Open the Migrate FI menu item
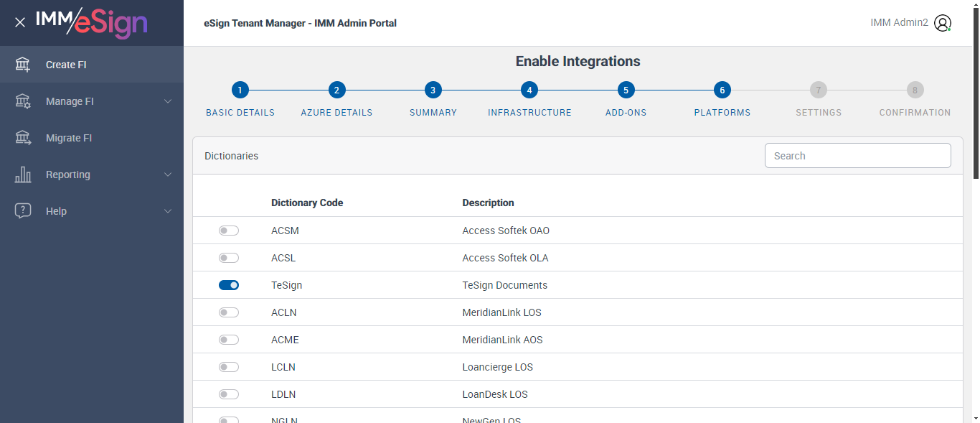 point(69,138)
